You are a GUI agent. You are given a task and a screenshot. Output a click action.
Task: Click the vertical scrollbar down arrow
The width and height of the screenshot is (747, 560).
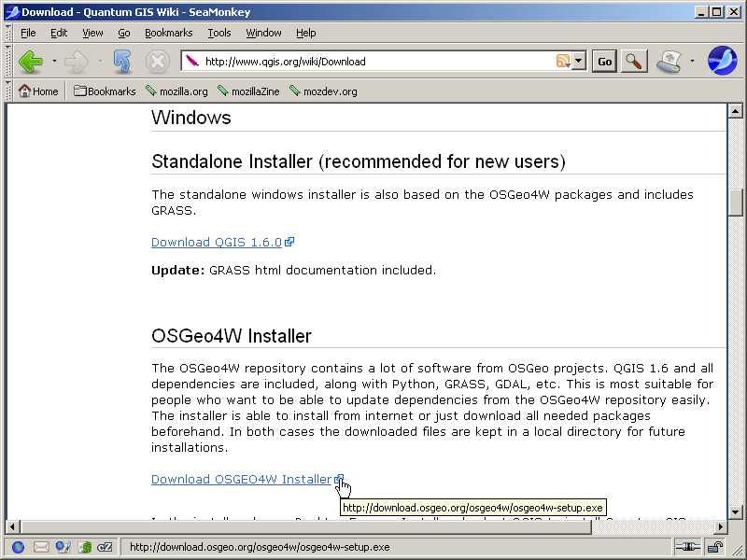[x=735, y=511]
